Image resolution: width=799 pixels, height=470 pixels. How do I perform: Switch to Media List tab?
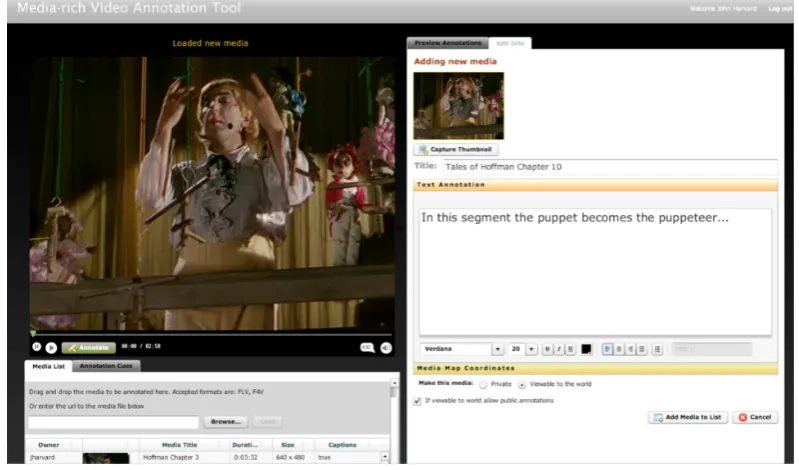[48, 366]
